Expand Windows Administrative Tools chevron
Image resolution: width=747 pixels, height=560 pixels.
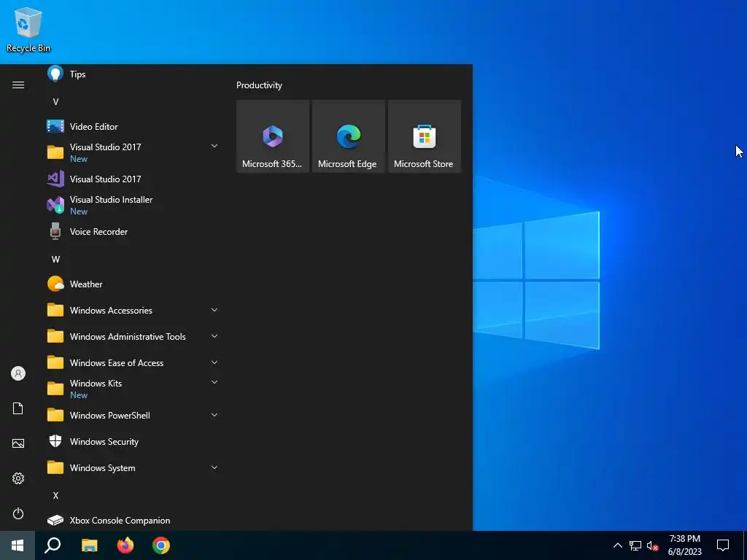[214, 336]
